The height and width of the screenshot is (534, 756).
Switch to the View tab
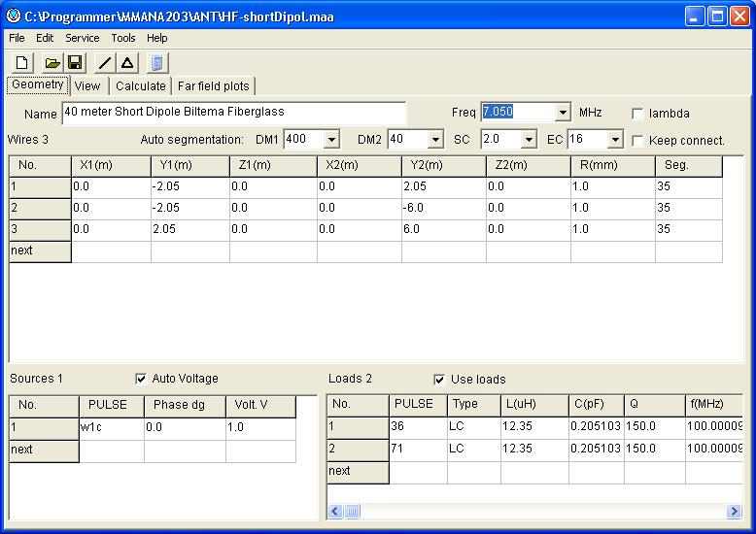(x=87, y=86)
